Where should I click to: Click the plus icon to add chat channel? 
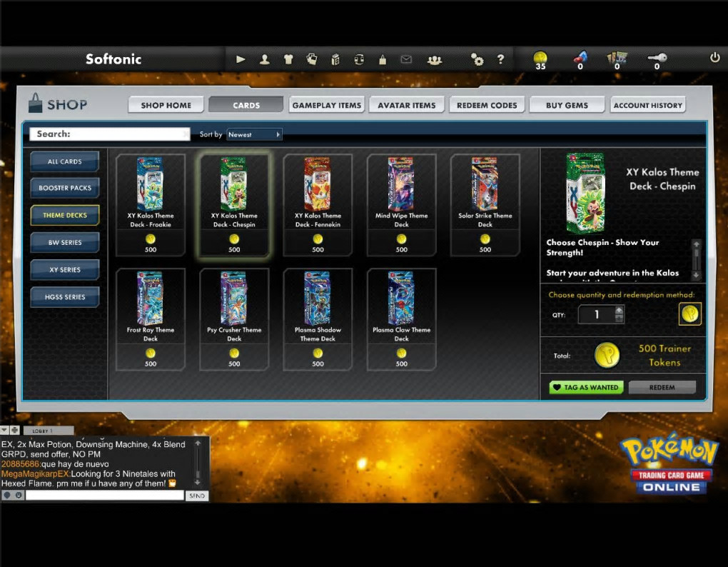point(15,430)
